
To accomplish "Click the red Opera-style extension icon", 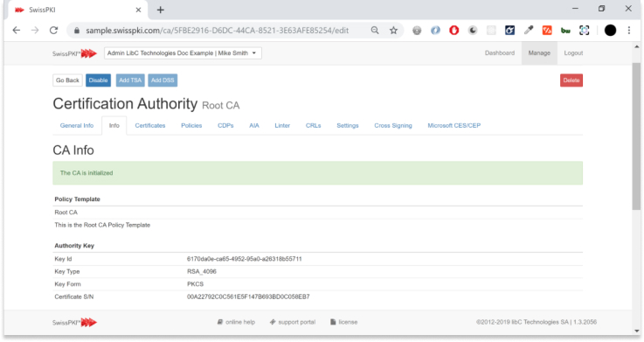I will (454, 31).
